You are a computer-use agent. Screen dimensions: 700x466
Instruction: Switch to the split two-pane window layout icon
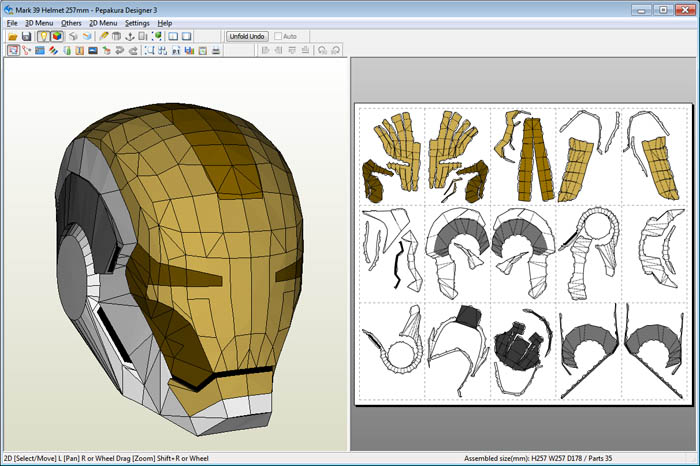tap(173, 37)
